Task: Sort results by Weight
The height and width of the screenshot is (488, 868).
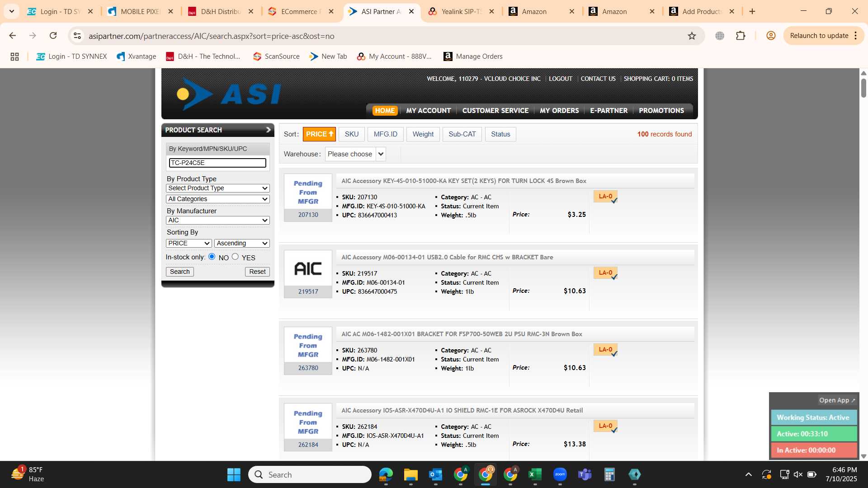Action: [423, 134]
